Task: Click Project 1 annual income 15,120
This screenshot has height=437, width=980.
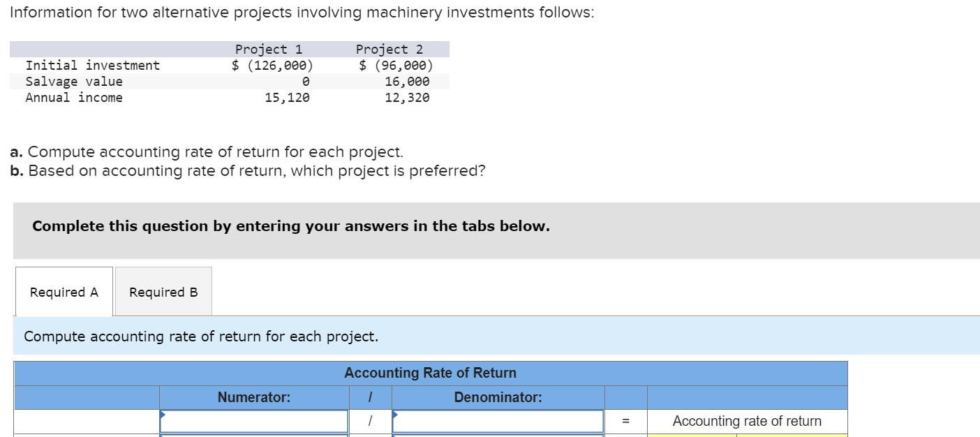Action: click(x=287, y=97)
